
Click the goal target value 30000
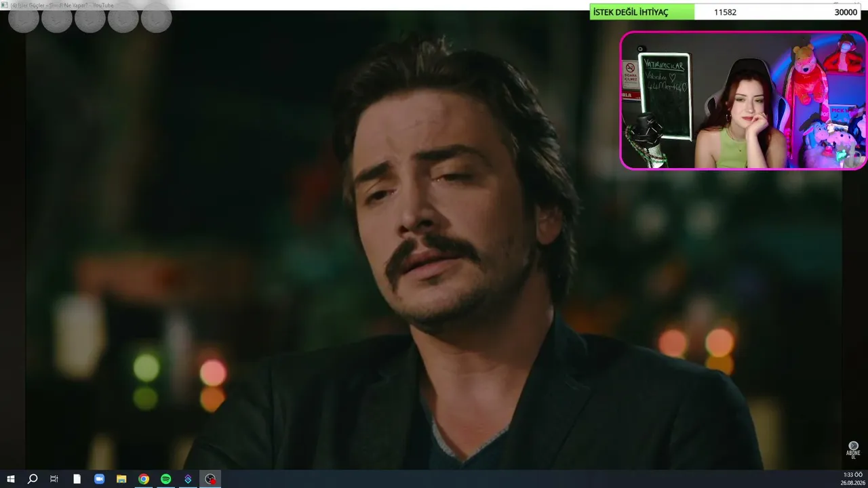tap(846, 12)
